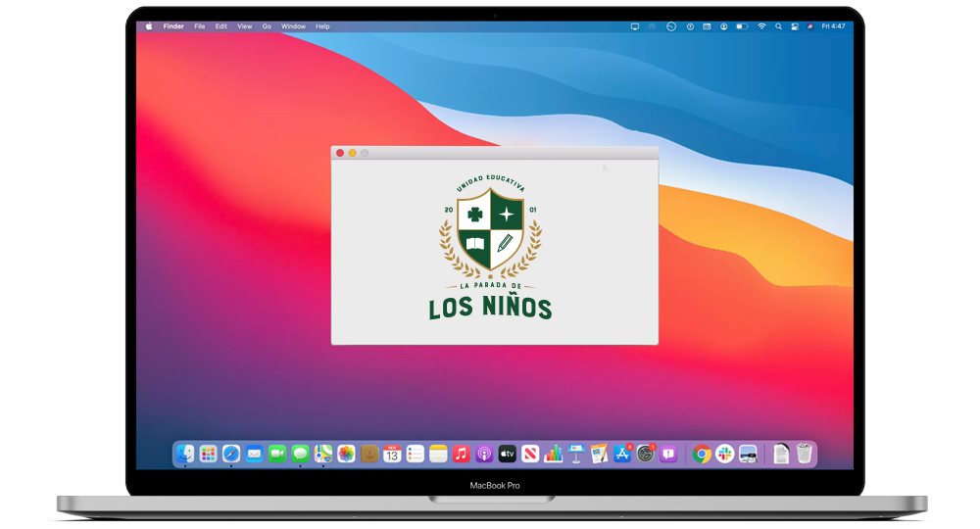Open the Finder menu
980x529 pixels.
tap(173, 26)
